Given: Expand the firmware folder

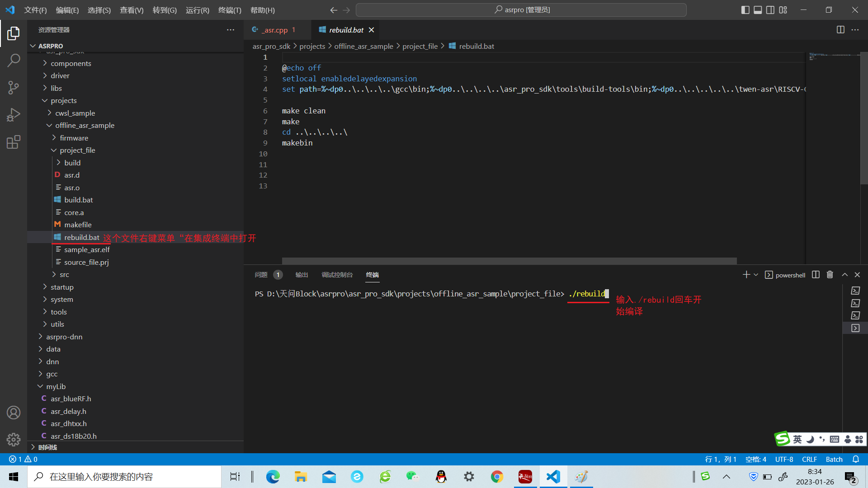Looking at the screenshot, I should [74, 138].
